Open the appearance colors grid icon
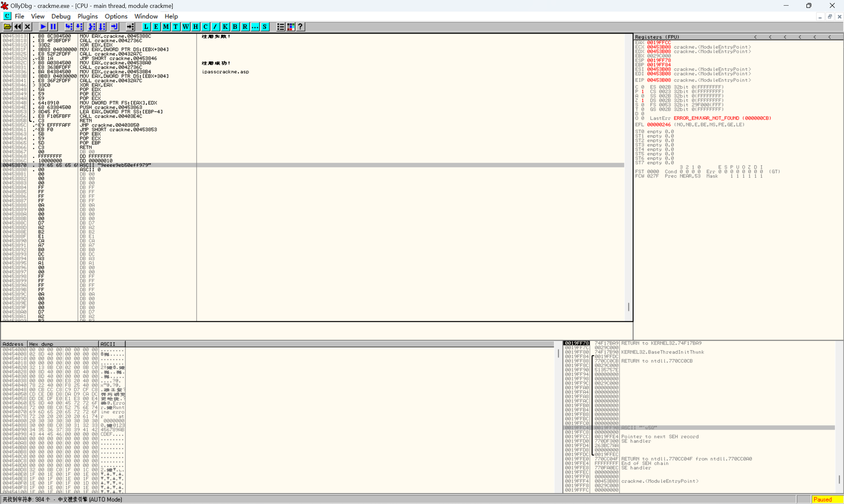Image resolution: width=844 pixels, height=504 pixels. 291,27
